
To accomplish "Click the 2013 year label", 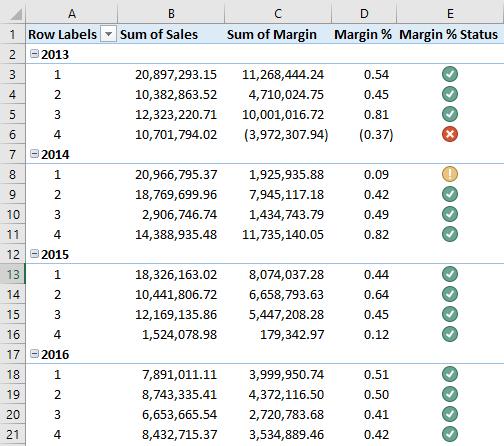I will pos(55,54).
